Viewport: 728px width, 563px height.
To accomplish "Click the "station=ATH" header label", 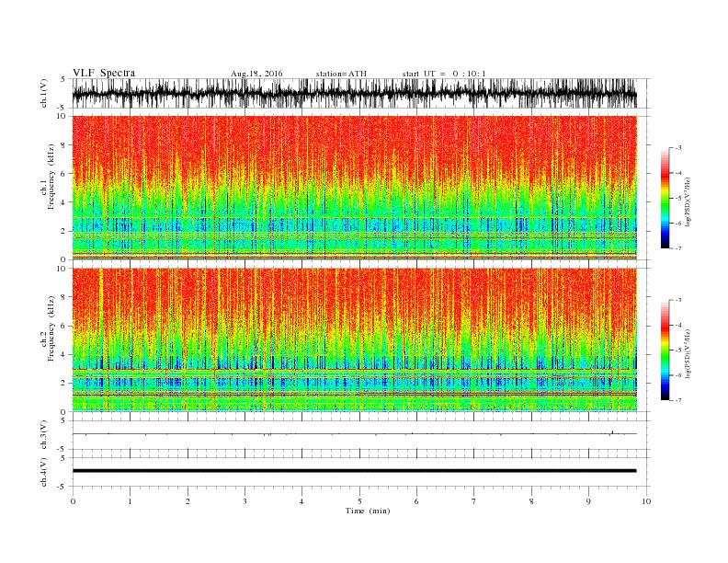I will 341,74.
